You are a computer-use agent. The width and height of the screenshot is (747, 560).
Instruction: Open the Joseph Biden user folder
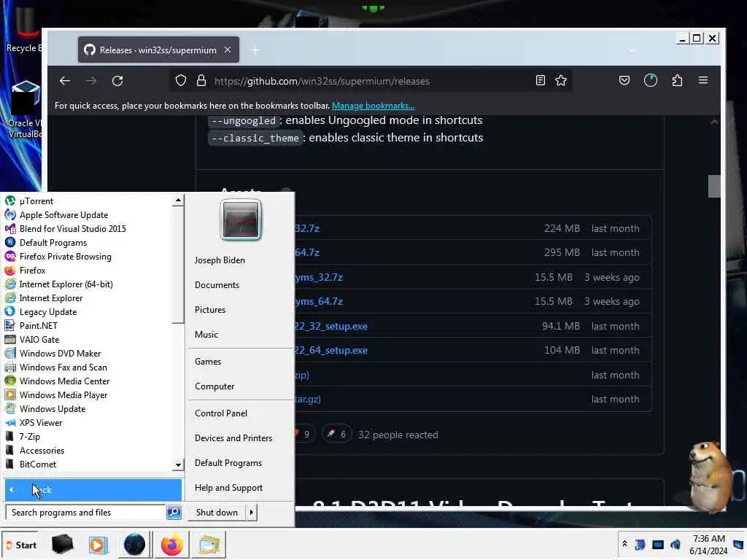pyautogui.click(x=220, y=260)
